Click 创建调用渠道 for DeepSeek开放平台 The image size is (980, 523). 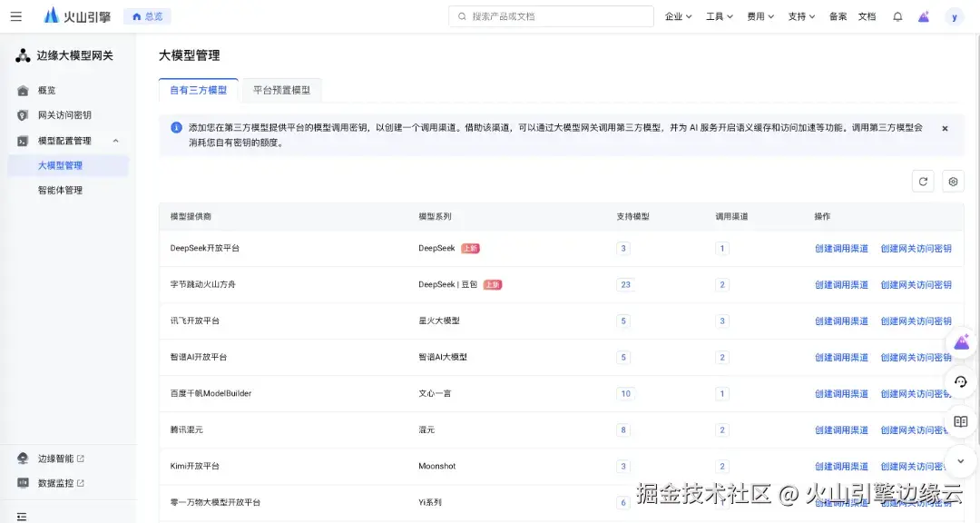point(841,249)
